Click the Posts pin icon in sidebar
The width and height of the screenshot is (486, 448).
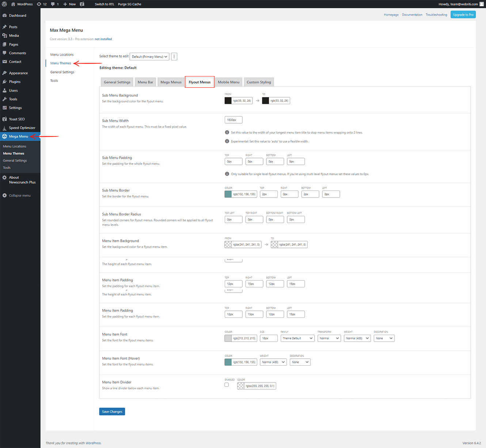pos(5,27)
